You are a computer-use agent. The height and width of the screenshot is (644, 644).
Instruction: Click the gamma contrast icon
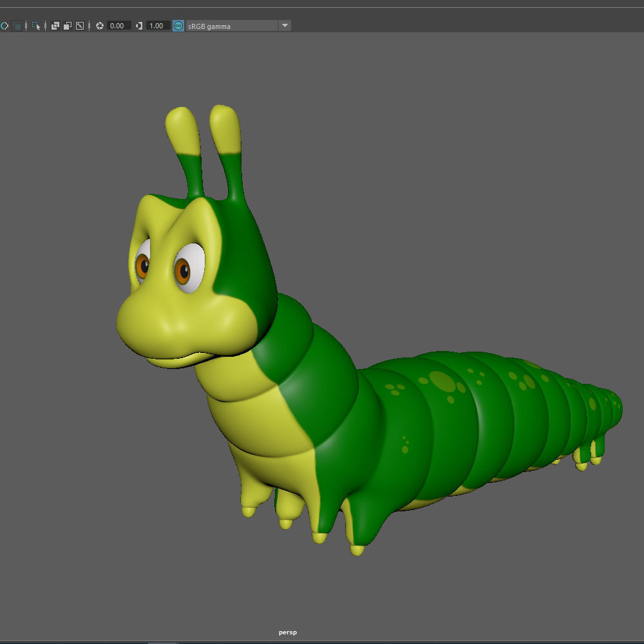point(139,26)
